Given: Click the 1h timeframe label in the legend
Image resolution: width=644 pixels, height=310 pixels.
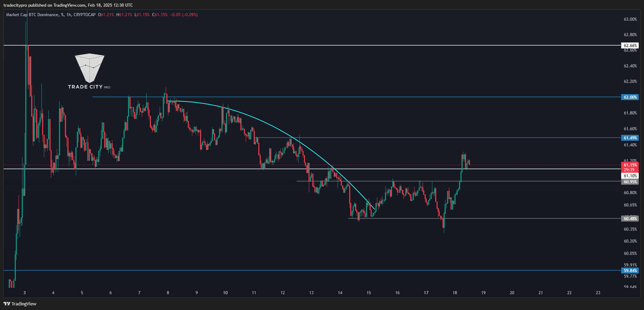Looking at the screenshot, I should (68, 15).
